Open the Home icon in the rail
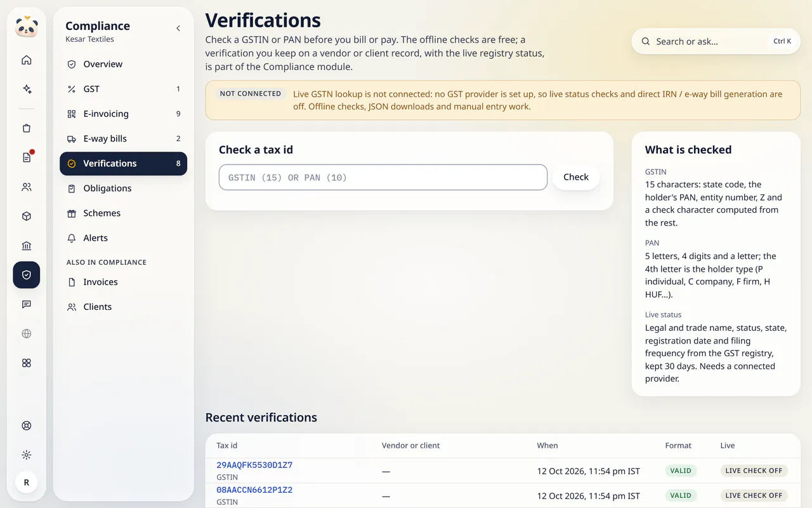 pyautogui.click(x=27, y=60)
